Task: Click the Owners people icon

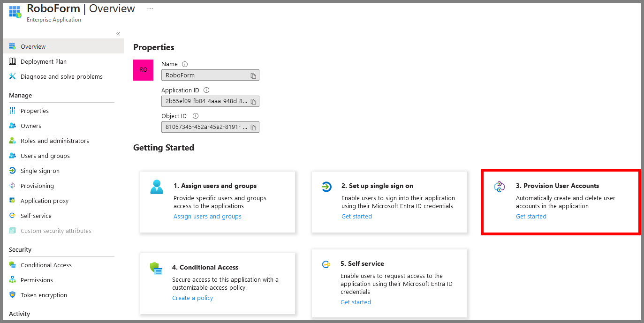Action: click(12, 126)
